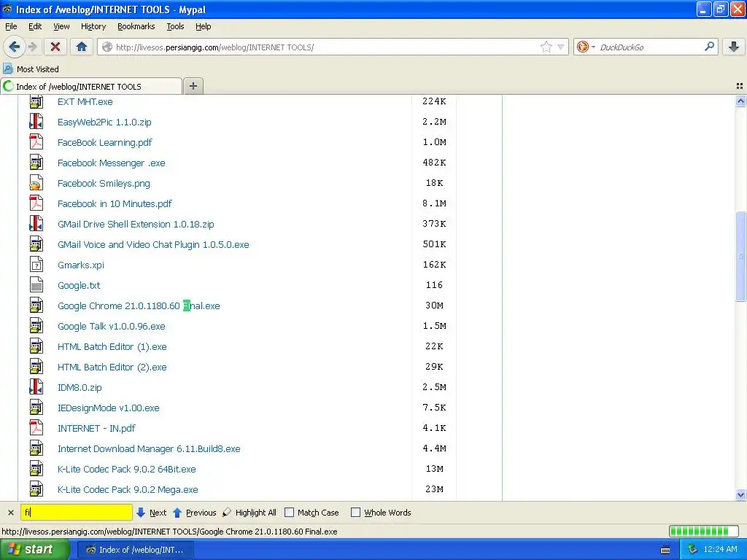The height and width of the screenshot is (560, 747).
Task: Open the HTML Batch Editor (1).exe link
Action: [x=112, y=346]
